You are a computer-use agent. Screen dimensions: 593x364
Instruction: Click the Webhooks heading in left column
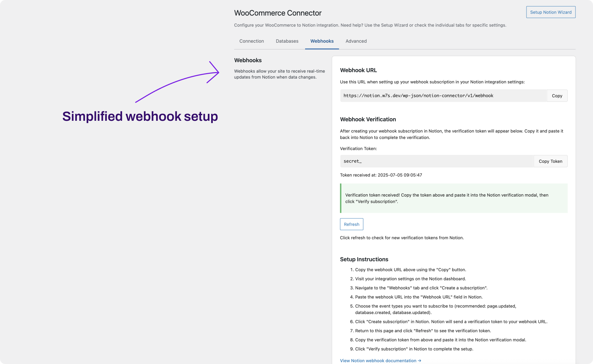248,60
